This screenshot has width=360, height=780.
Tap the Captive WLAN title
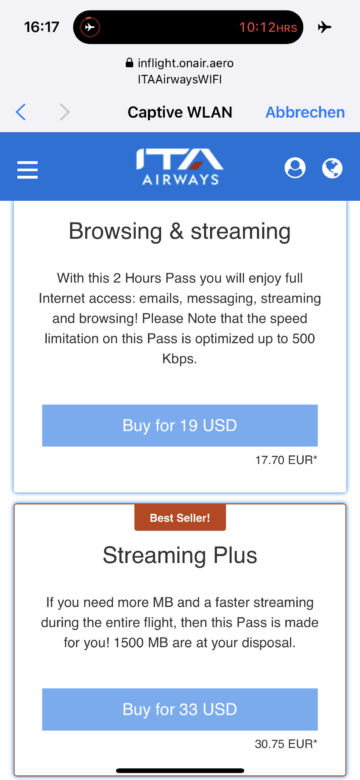[180, 112]
